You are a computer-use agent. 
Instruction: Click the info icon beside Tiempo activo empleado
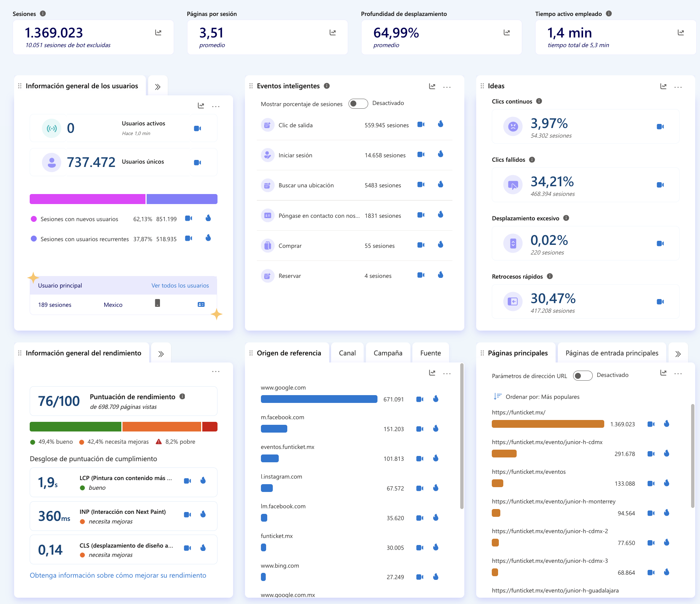[x=609, y=13]
